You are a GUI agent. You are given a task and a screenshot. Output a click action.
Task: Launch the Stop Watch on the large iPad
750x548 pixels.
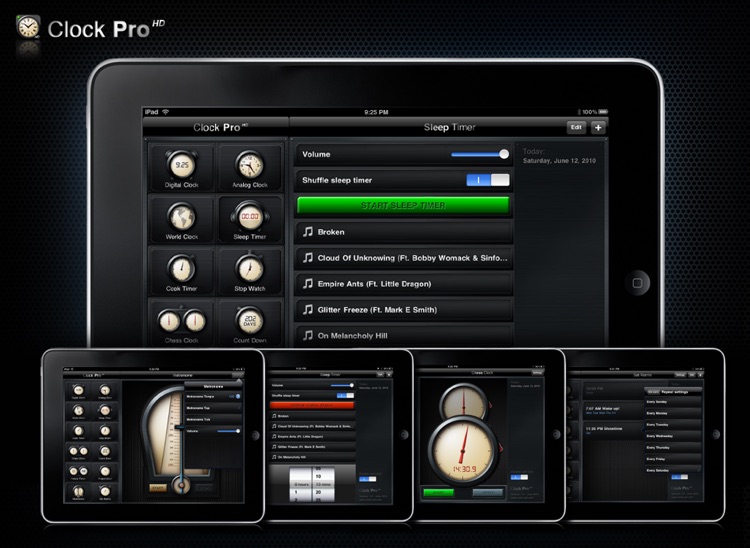click(250, 272)
